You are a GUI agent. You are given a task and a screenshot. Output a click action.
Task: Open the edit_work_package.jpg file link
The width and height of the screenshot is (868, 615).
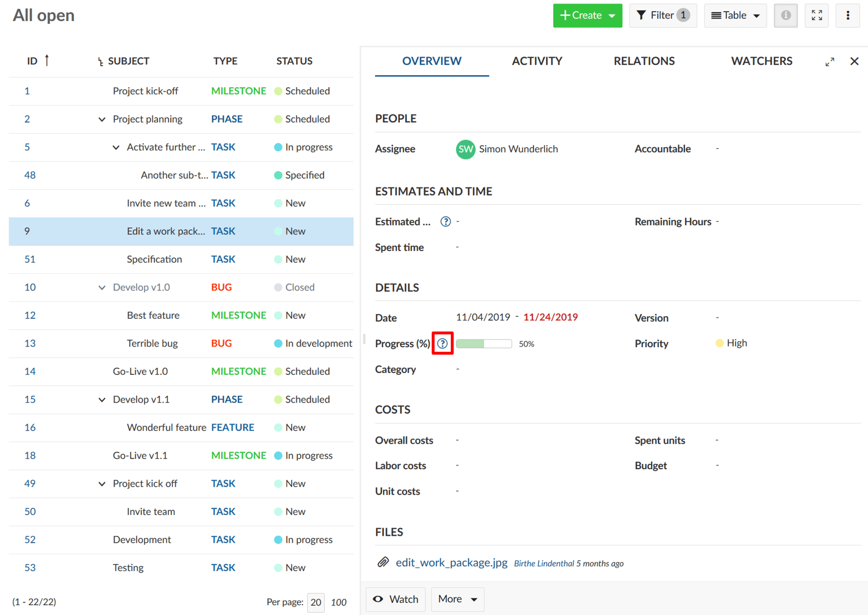click(x=451, y=562)
